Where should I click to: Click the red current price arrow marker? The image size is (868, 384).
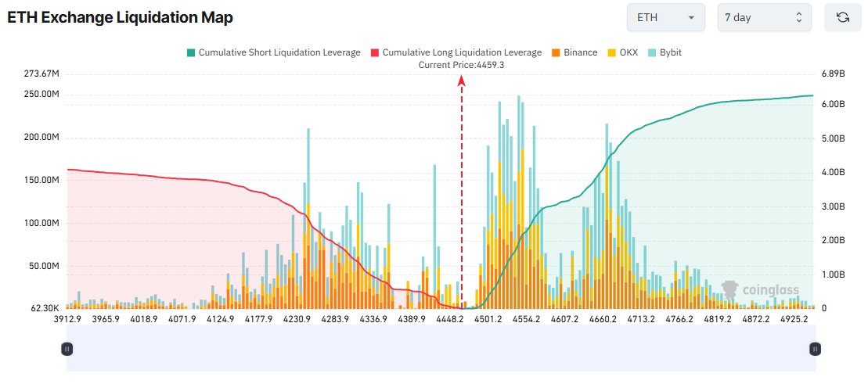[462, 80]
